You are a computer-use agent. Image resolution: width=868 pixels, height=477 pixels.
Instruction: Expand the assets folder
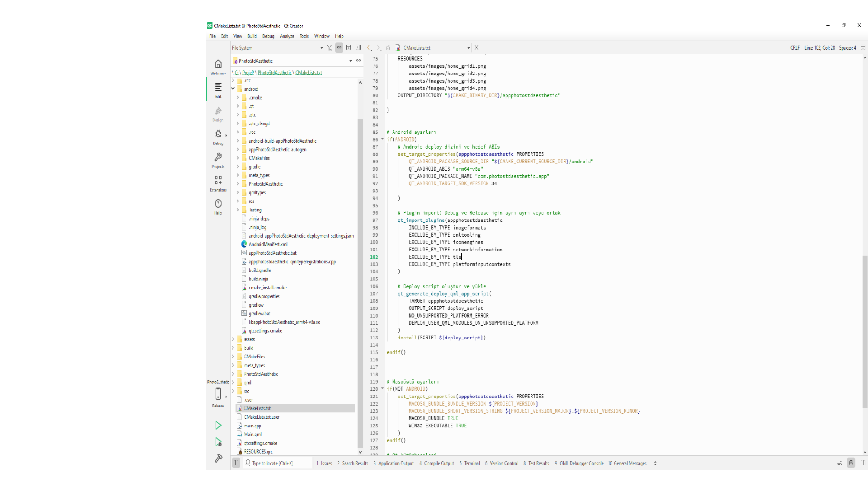233,339
